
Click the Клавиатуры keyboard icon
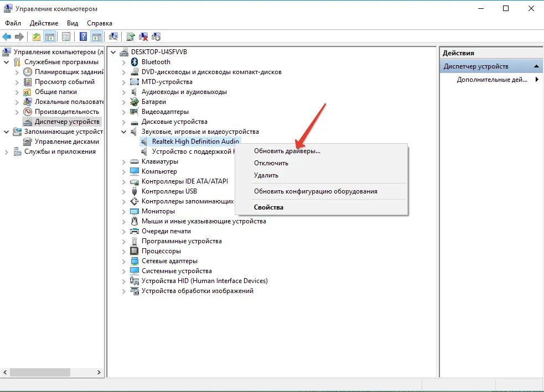pos(134,161)
